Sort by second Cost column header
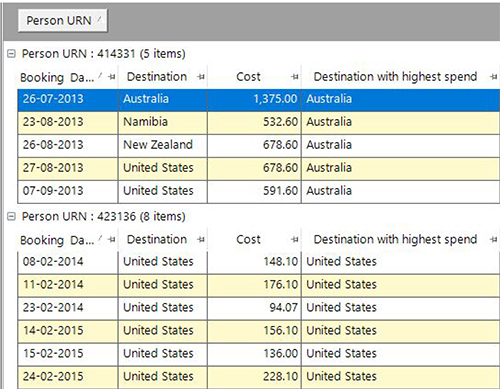 click(x=248, y=239)
